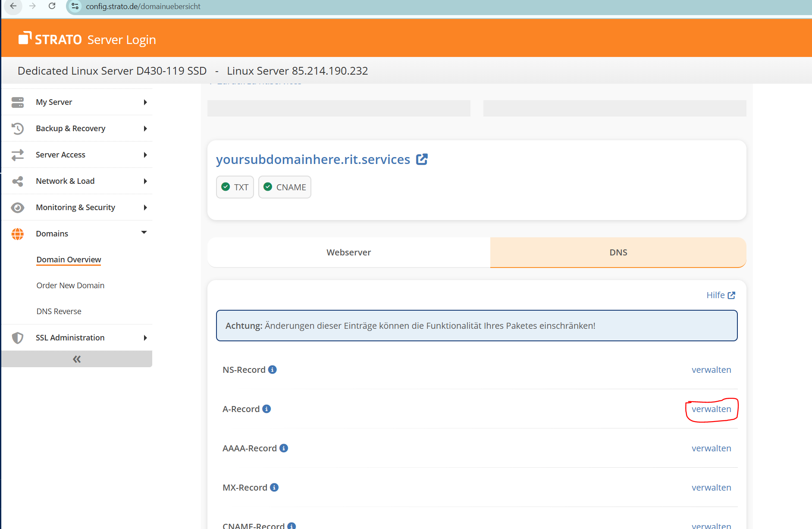Click the yoursubdomainhere.rit.services domain link
Screen dimensions: 812x529
[313, 159]
